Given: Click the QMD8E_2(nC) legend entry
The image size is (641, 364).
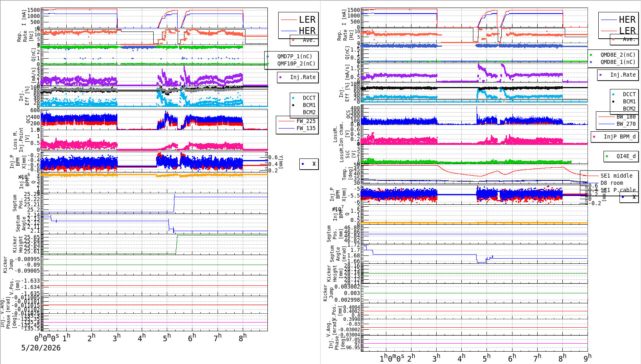Looking at the screenshot, I should pos(618,55).
